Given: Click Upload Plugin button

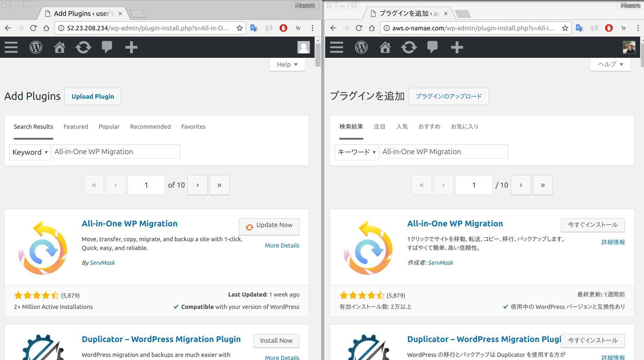Looking at the screenshot, I should (93, 96).
